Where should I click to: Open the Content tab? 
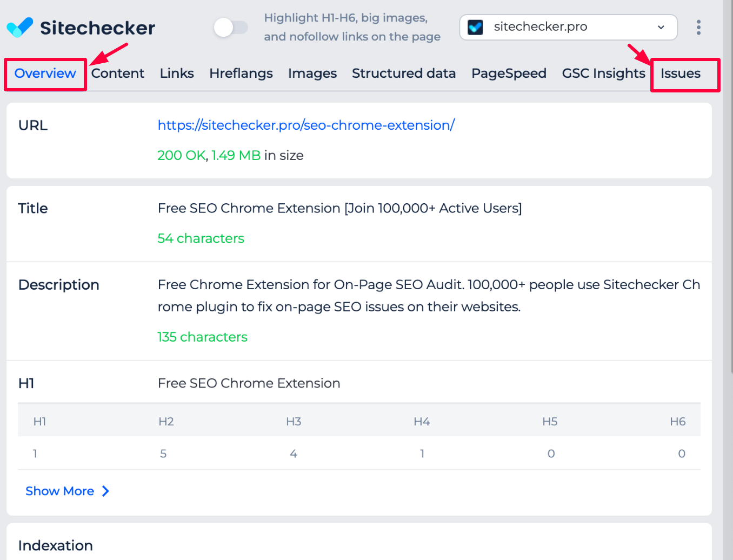[x=117, y=74]
